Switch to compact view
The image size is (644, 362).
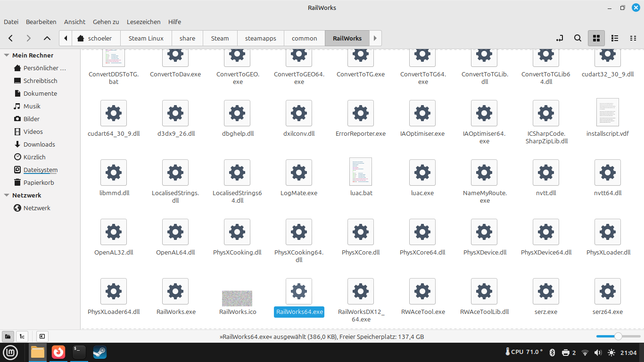[633, 38]
